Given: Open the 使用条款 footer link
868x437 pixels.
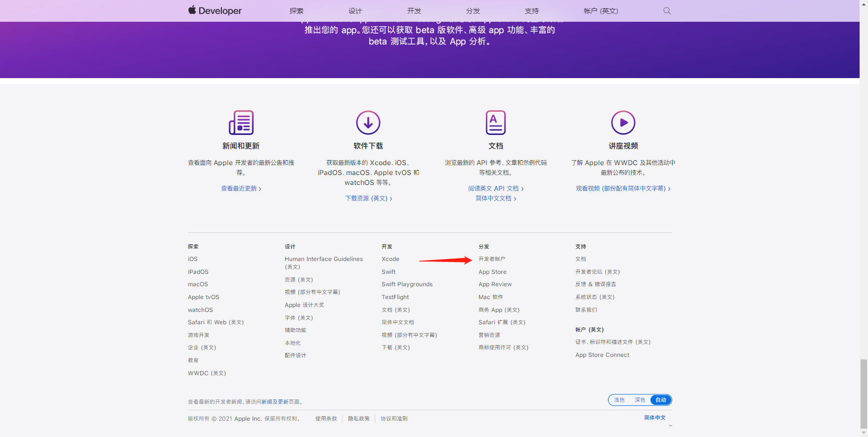Looking at the screenshot, I should click(x=326, y=419).
